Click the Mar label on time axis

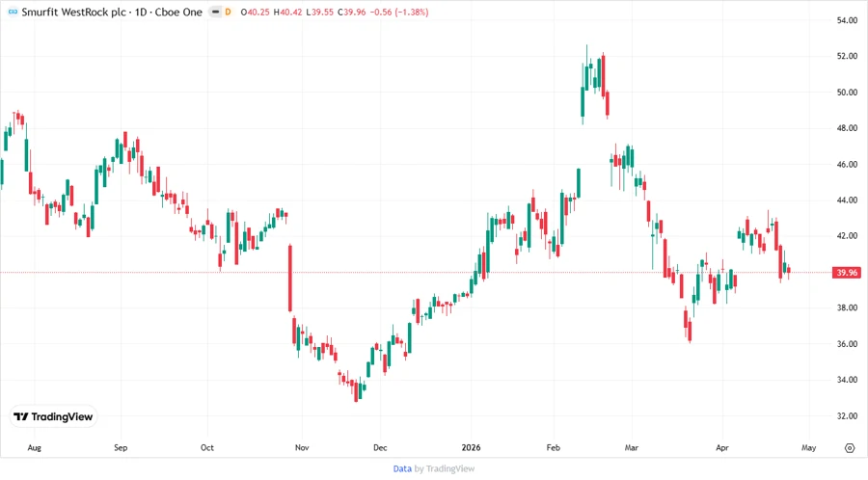[632, 448]
